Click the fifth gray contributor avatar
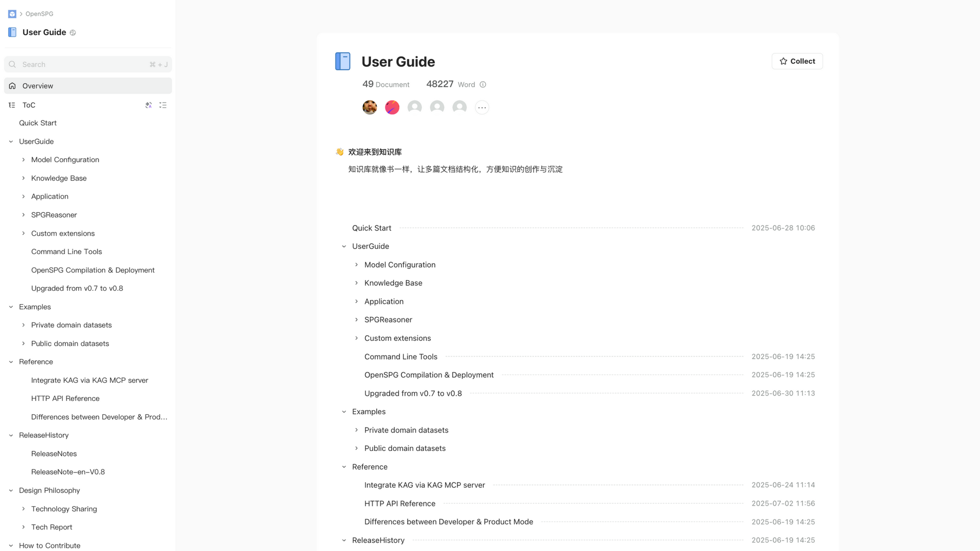The height and width of the screenshot is (551, 980). [x=459, y=107]
